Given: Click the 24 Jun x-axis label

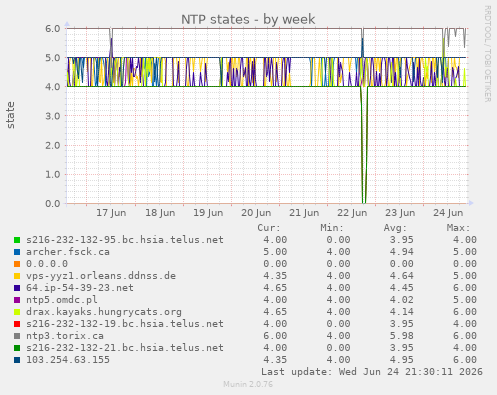Looking at the screenshot, I should tap(448, 213).
